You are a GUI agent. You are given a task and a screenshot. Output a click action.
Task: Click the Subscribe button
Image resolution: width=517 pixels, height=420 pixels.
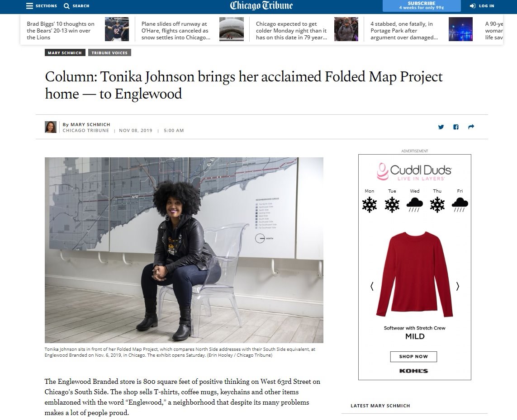click(422, 5)
